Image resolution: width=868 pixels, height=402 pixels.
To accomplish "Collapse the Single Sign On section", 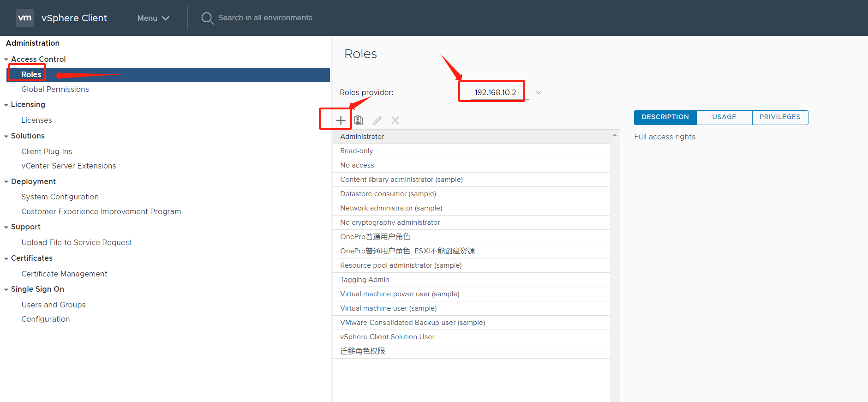I will (x=6, y=289).
